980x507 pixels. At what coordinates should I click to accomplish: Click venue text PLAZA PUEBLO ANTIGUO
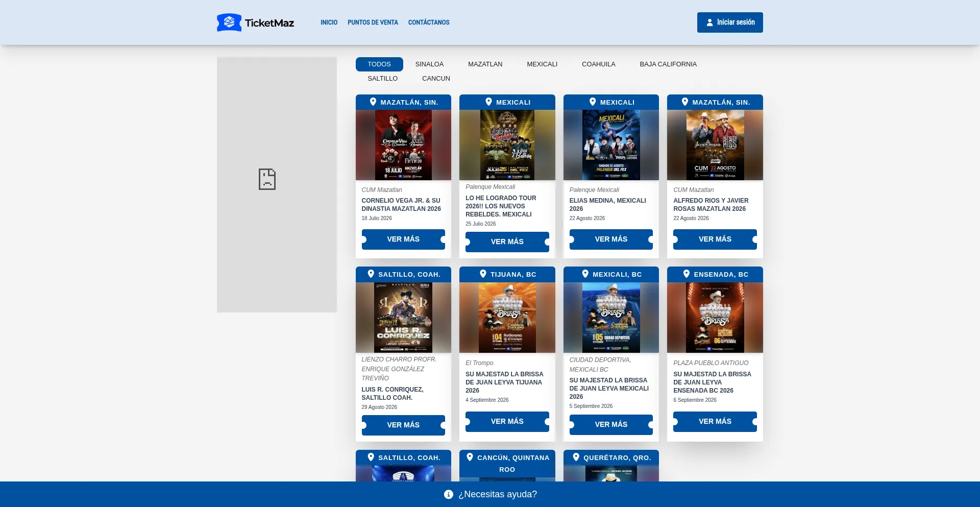tap(711, 363)
